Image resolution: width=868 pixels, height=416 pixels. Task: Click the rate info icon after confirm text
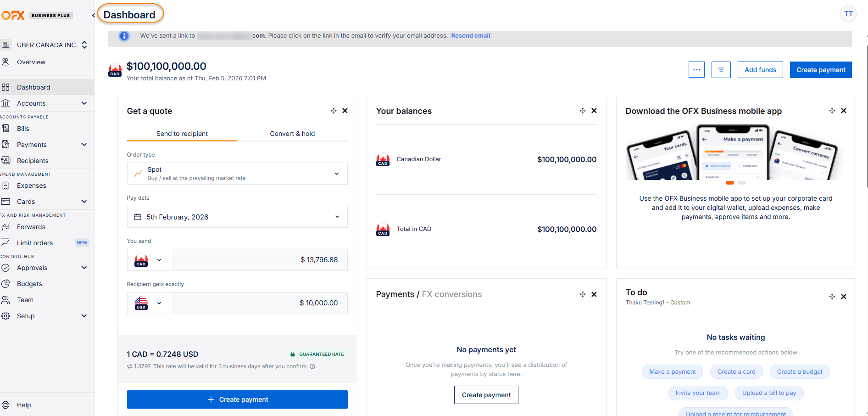pyautogui.click(x=312, y=366)
